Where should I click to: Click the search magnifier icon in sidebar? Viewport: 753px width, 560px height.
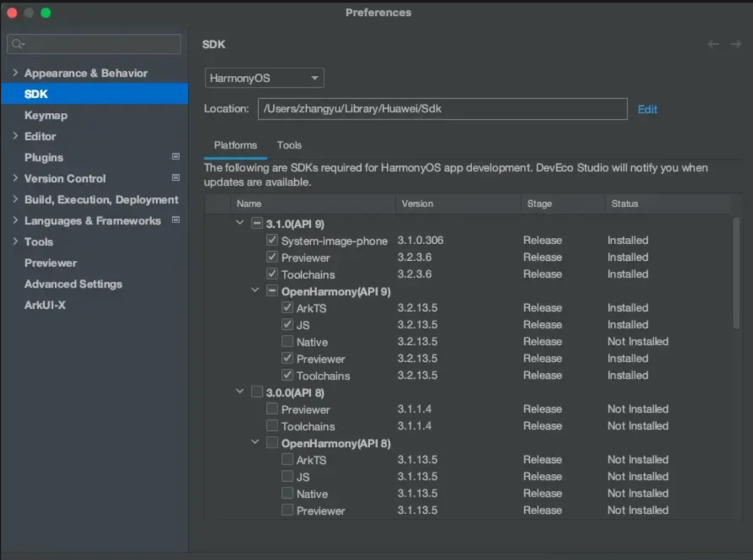[x=17, y=44]
